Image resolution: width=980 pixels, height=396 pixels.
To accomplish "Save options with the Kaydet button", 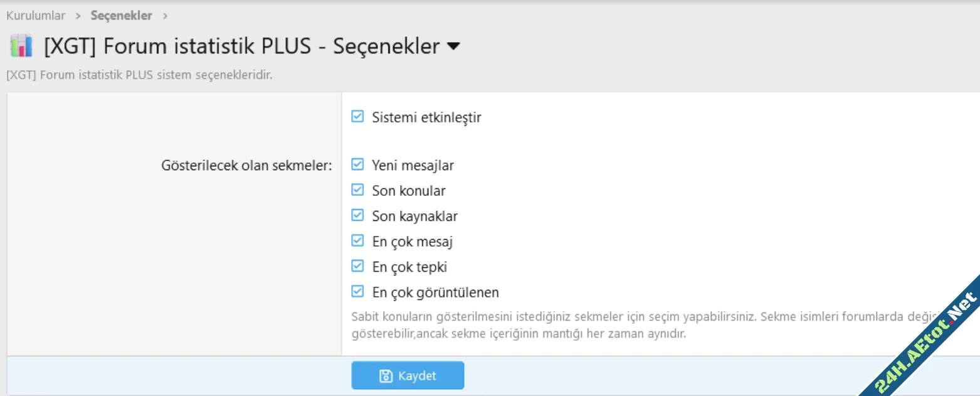I will pyautogui.click(x=408, y=375).
